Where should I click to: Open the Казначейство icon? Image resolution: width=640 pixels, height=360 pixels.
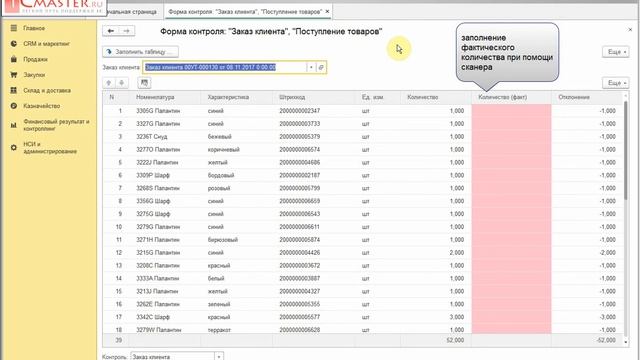(x=13, y=106)
